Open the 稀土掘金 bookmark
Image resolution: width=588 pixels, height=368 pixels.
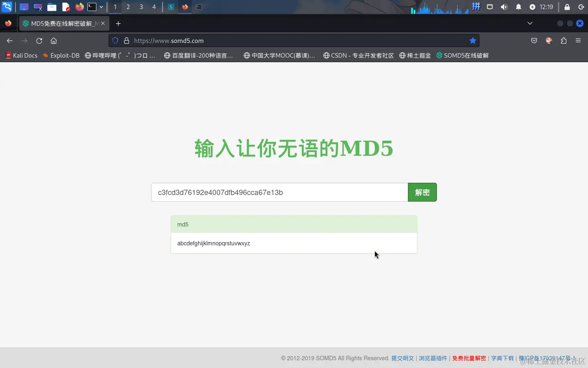click(x=415, y=55)
